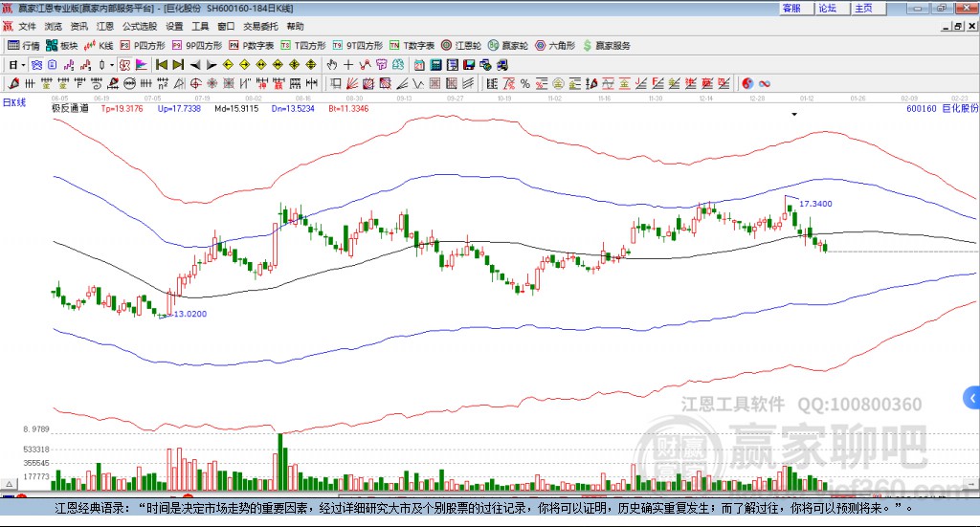Open the 江恩 menu
980x527 pixels.
105,26
